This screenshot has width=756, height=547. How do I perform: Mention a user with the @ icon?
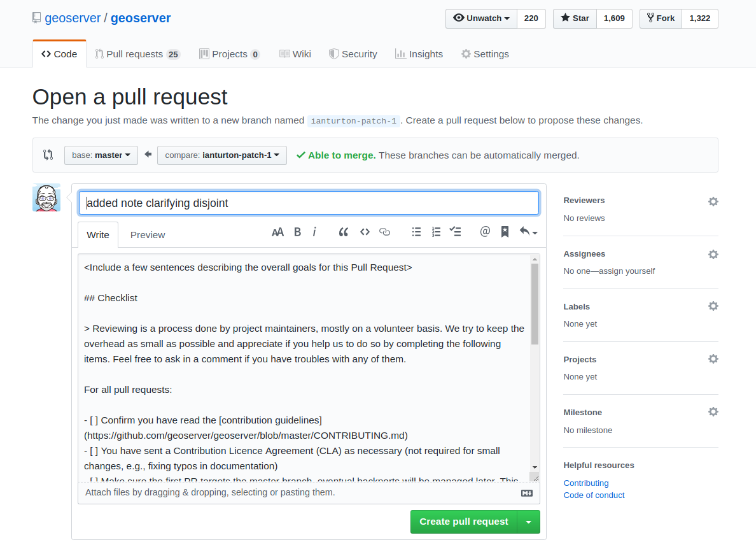click(485, 232)
